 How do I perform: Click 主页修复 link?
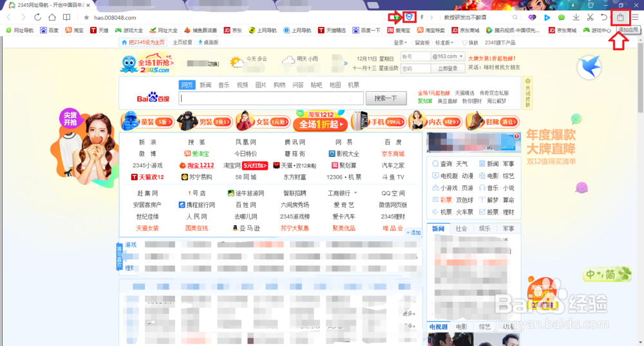(182, 42)
